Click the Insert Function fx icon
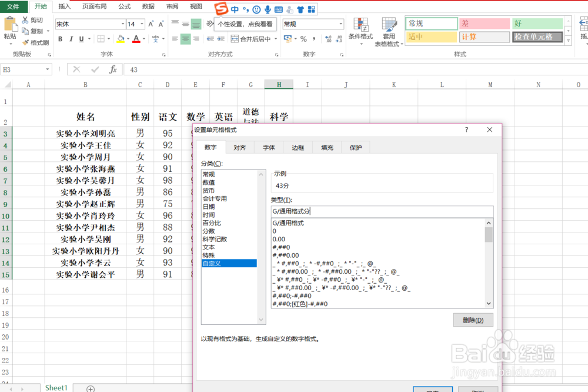 click(113, 69)
